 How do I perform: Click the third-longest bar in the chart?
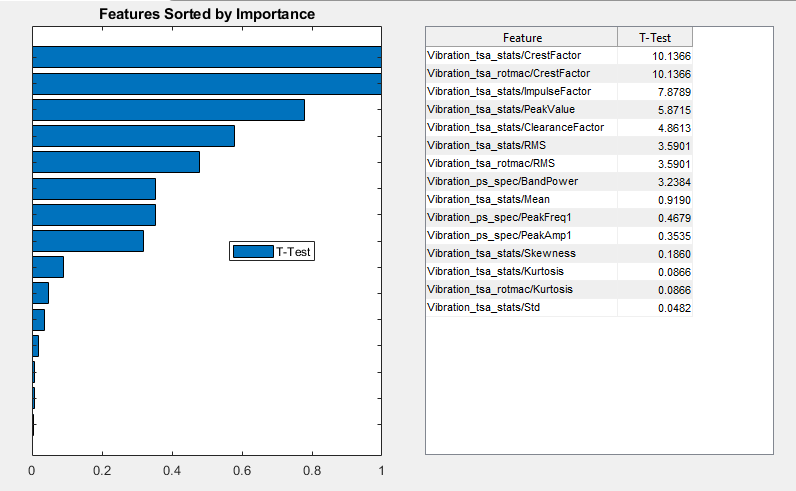168,110
